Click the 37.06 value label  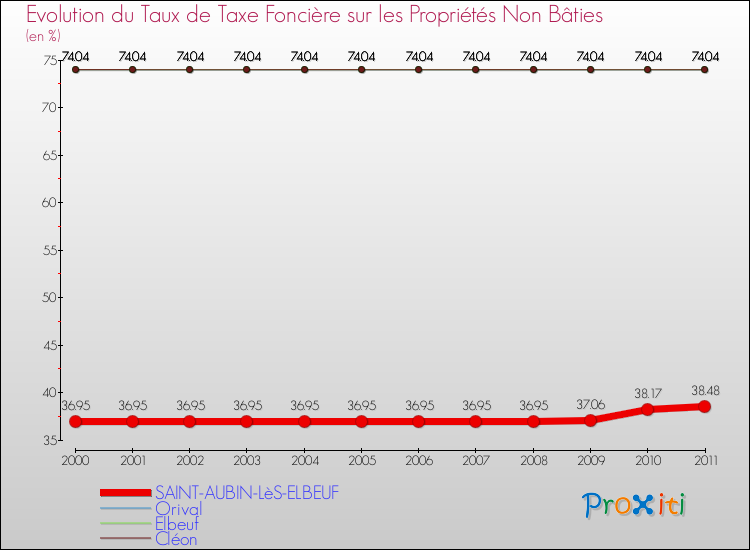(x=591, y=405)
